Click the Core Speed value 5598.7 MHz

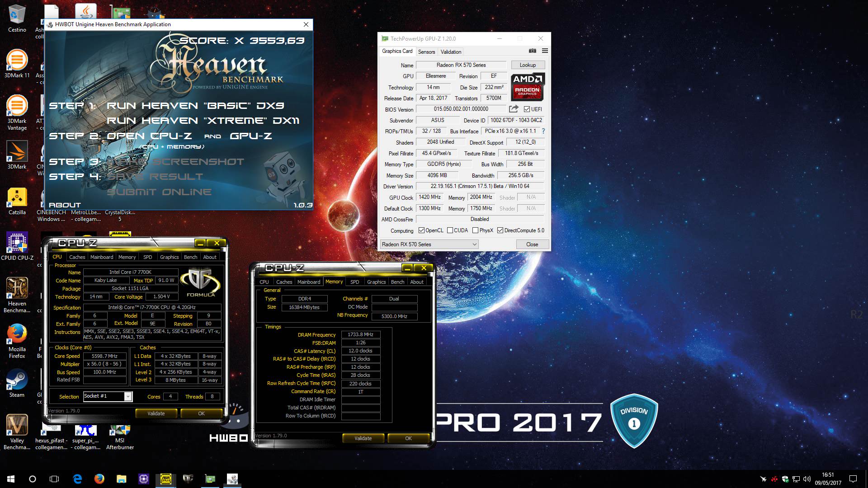[x=104, y=356]
